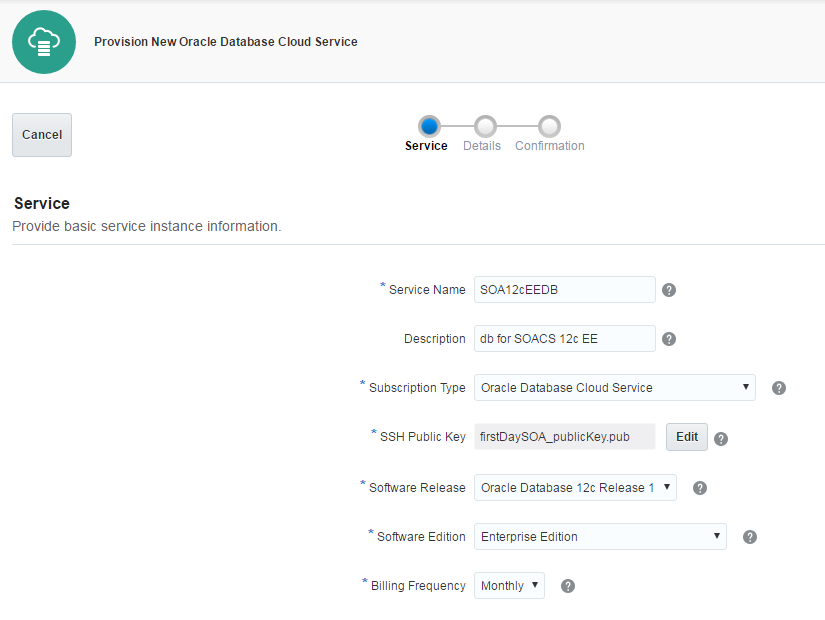The width and height of the screenshot is (825, 620).
Task: Click the SSH Public Key filename field
Action: pyautogui.click(x=564, y=437)
